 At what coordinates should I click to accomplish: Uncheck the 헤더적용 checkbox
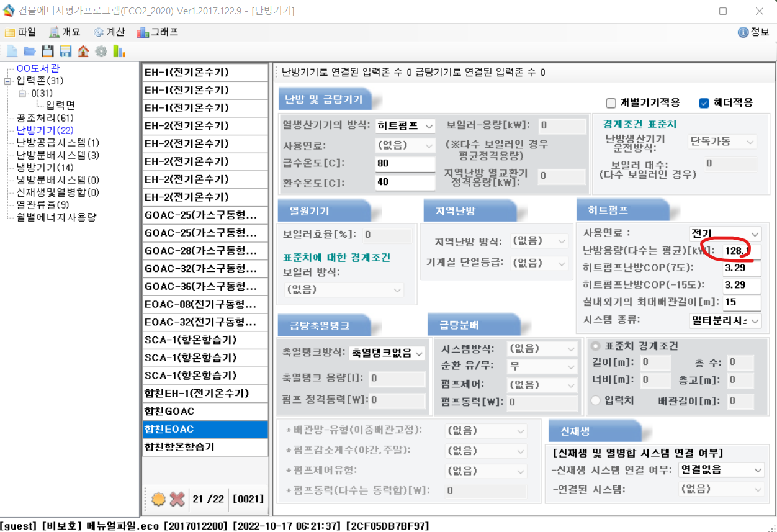(704, 103)
